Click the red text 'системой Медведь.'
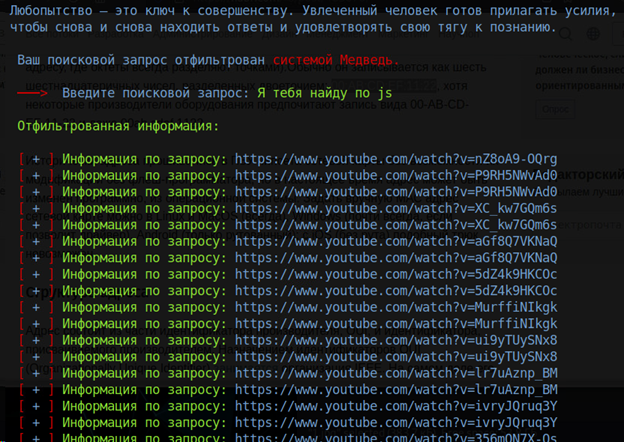Screen dimensions: 624x442 [336, 60]
